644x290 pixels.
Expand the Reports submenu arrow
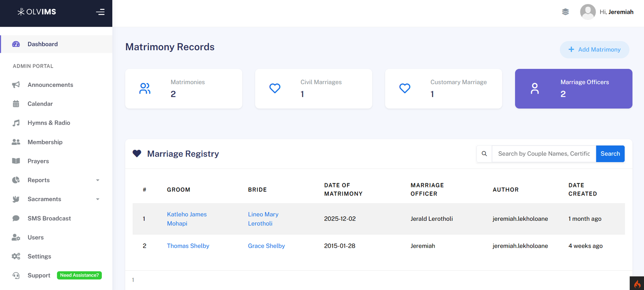coord(97,180)
